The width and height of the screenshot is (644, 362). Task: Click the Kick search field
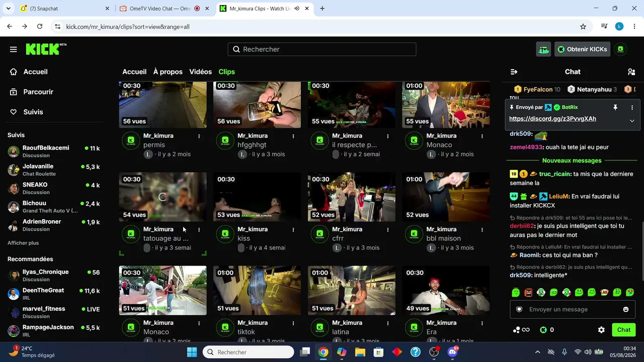click(322, 49)
